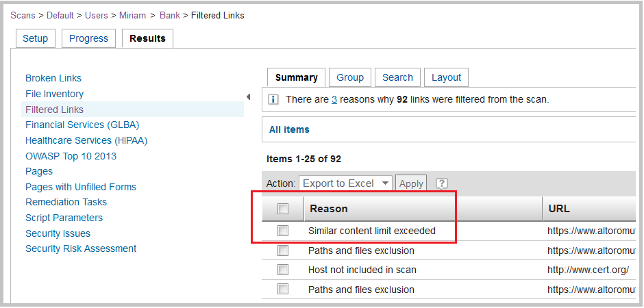The width and height of the screenshot is (644, 308).
Task: Switch to the Group tab
Action: (x=350, y=77)
